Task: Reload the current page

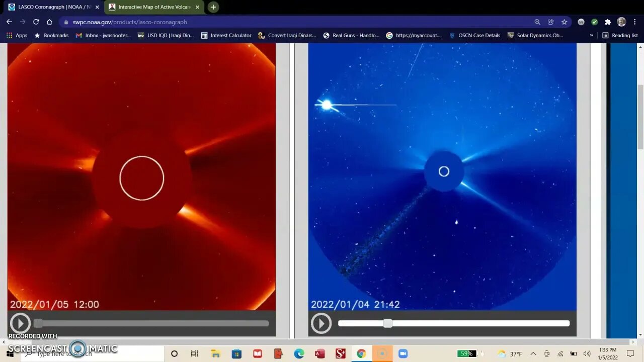Action: pyautogui.click(x=36, y=22)
